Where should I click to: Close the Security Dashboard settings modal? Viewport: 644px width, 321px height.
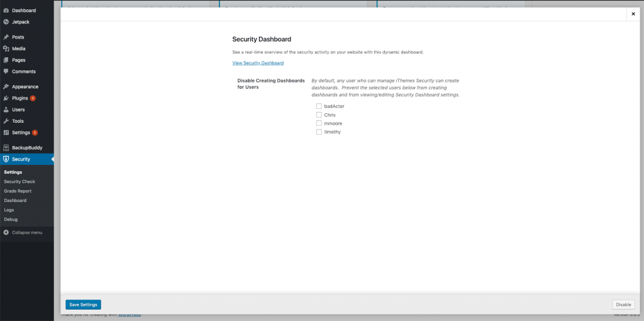click(x=633, y=14)
